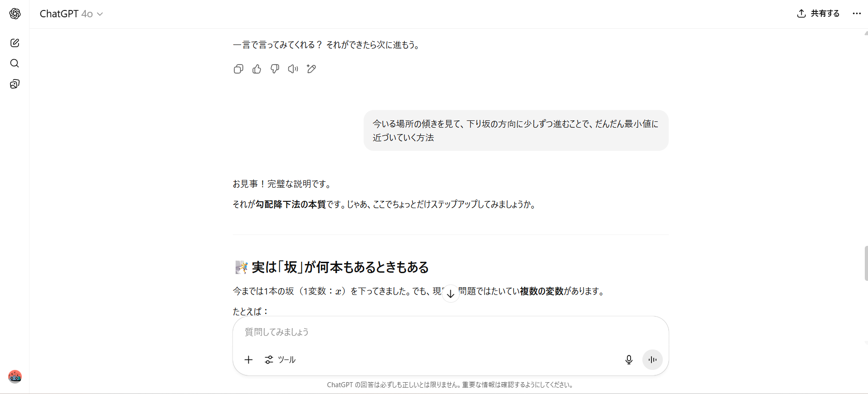Viewport: 868px width, 394px height.
Task: Open the three-dot more options menu
Action: (x=856, y=14)
